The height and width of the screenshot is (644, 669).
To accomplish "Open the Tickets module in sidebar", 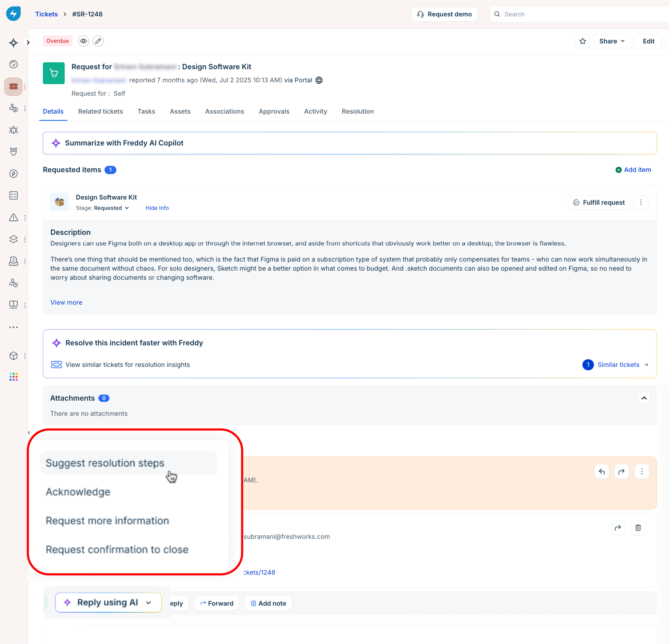I will tap(13, 86).
